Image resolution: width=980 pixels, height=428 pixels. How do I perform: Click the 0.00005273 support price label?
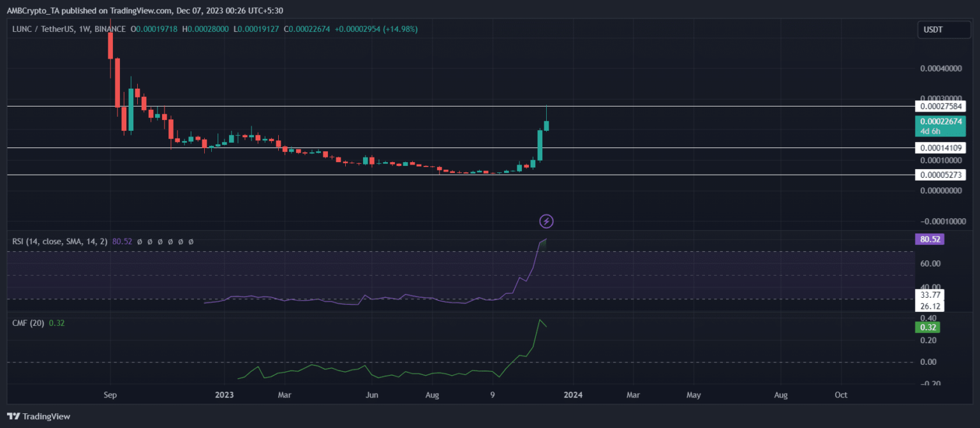[x=940, y=175]
